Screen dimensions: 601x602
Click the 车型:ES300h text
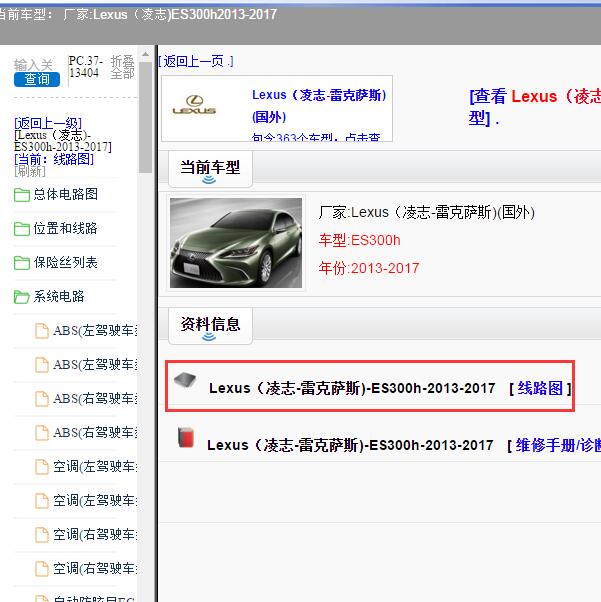point(359,240)
